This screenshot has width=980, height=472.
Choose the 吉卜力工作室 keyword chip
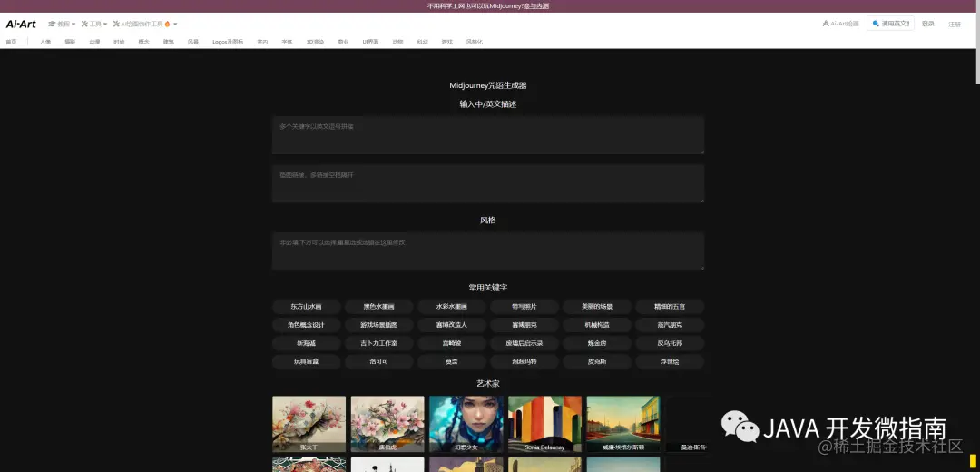pos(378,343)
